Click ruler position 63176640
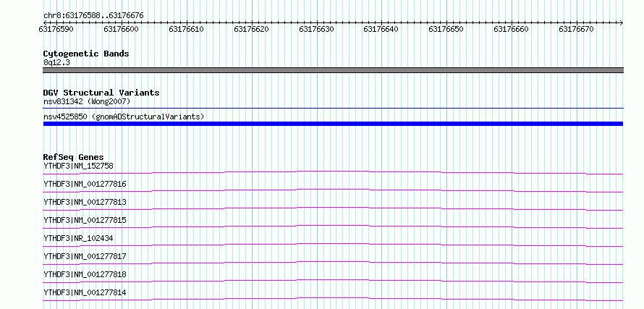 [x=381, y=29]
